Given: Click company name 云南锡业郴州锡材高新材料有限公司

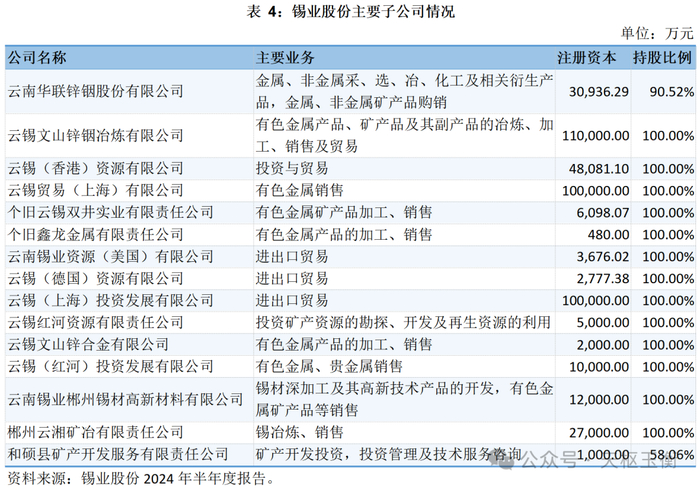Looking at the screenshot, I should (x=125, y=400).
